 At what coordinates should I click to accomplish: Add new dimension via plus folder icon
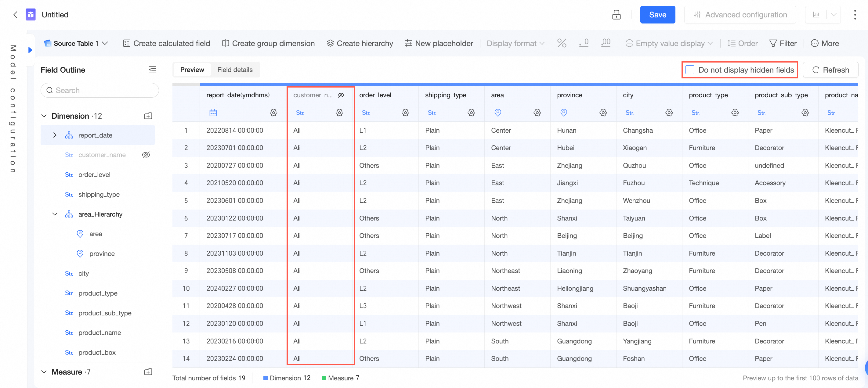148,116
